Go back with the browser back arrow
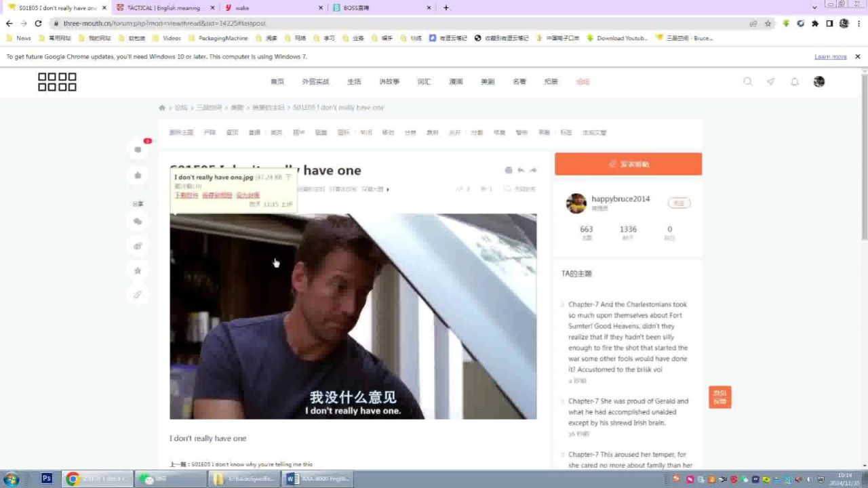This screenshot has width=868, height=488. 9,23
